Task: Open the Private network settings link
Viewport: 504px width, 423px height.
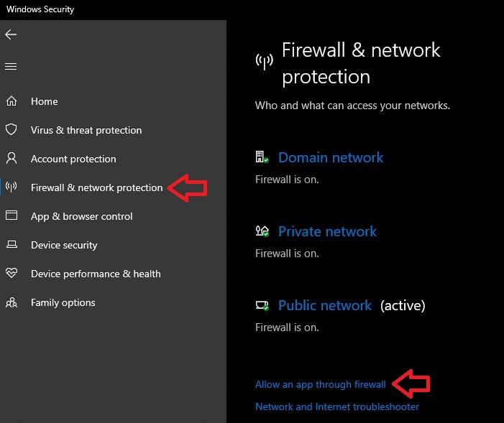Action: (327, 231)
